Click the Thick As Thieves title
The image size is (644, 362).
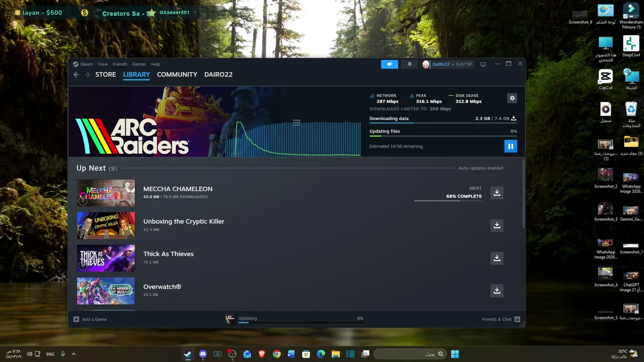pyautogui.click(x=169, y=254)
